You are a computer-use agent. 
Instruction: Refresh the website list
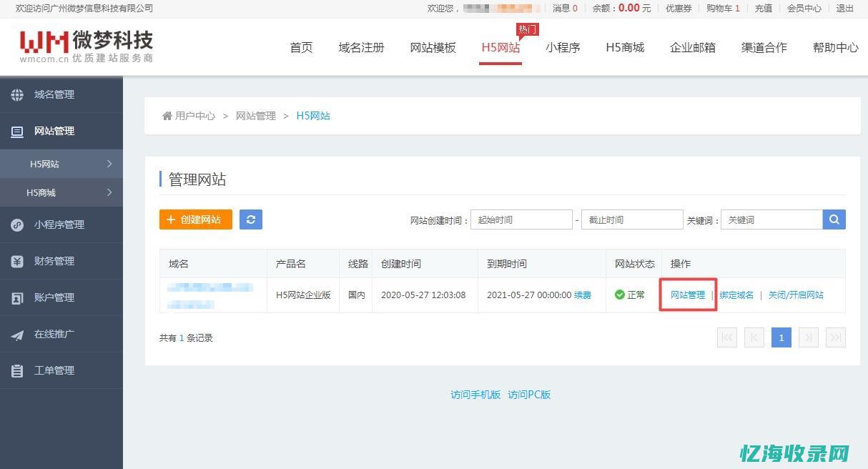click(250, 219)
